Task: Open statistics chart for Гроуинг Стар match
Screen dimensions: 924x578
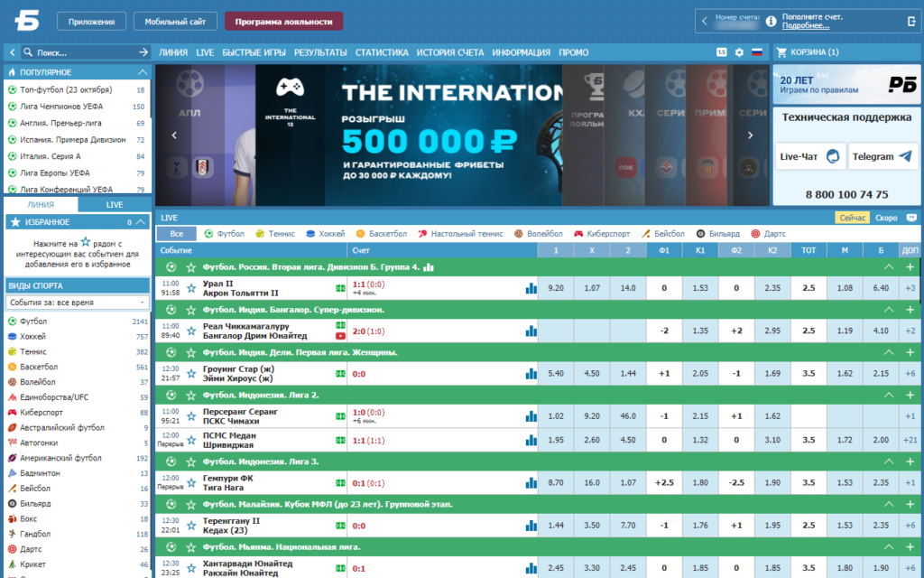Action: point(531,374)
